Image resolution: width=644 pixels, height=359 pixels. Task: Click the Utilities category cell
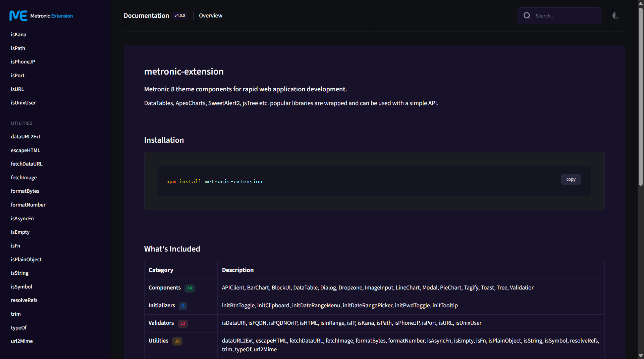[181, 345]
